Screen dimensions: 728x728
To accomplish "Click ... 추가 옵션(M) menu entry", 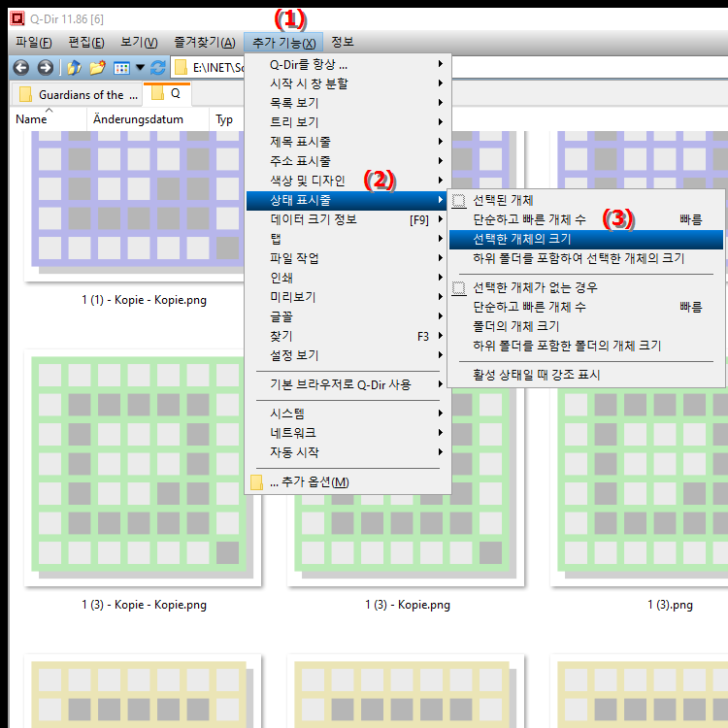I will [348, 482].
